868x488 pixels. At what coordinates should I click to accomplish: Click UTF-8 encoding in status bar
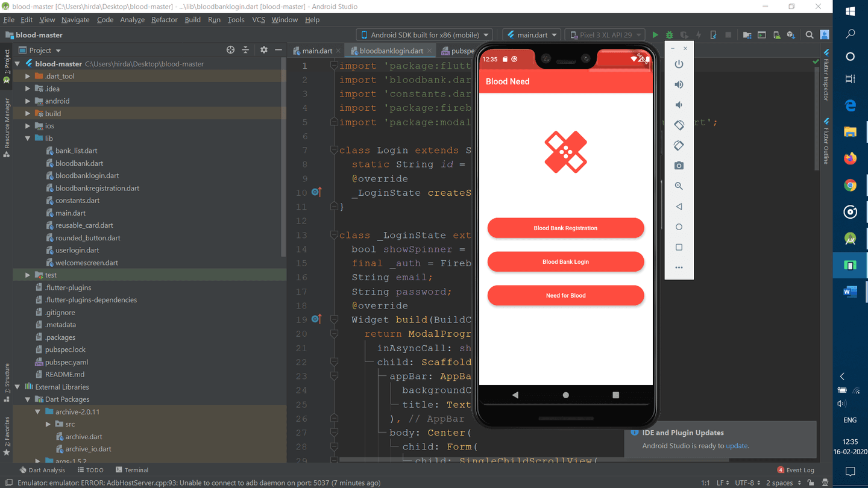coord(747,483)
